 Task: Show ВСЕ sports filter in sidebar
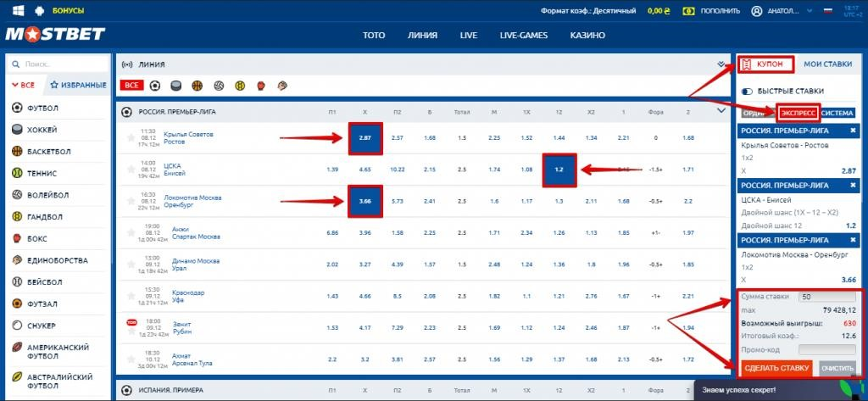point(24,86)
